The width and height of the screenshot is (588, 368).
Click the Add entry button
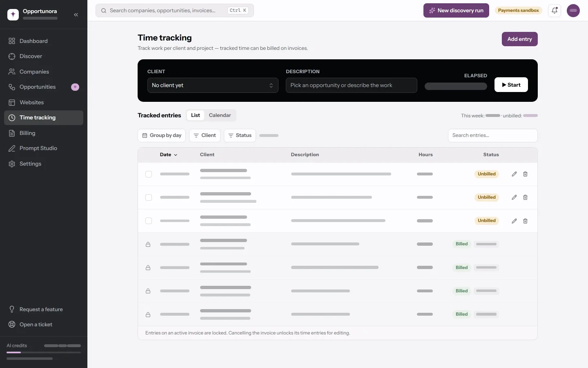(x=519, y=39)
